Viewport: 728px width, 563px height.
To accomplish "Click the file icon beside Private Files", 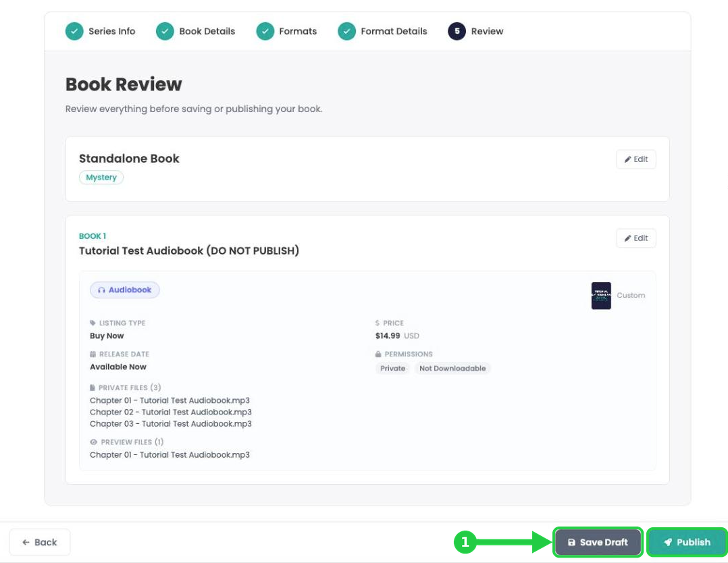I will tap(93, 387).
